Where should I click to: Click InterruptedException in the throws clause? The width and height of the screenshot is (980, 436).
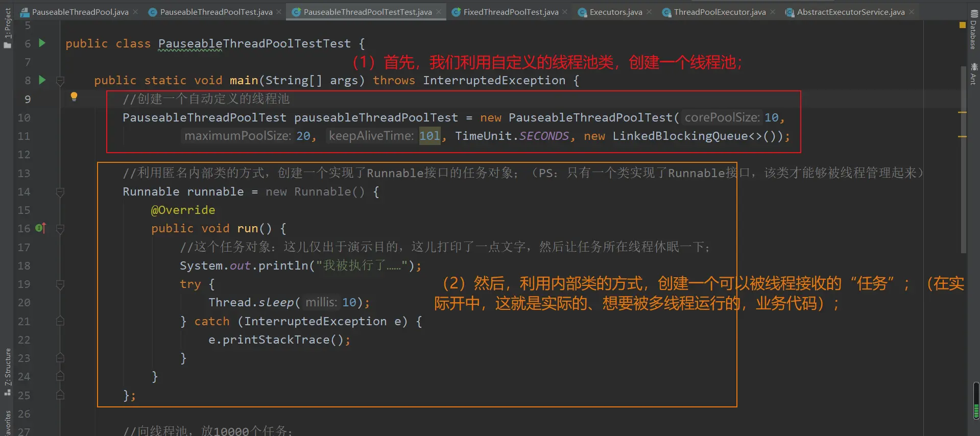coord(494,80)
